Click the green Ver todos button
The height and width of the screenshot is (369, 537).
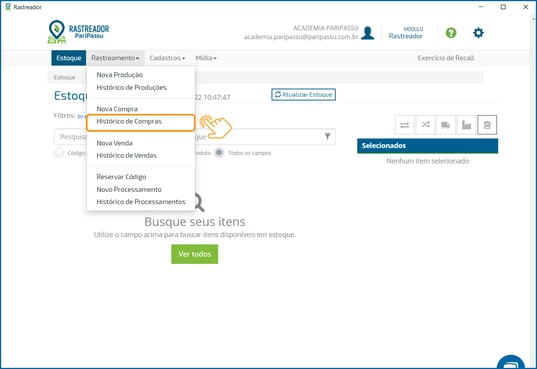(x=195, y=254)
